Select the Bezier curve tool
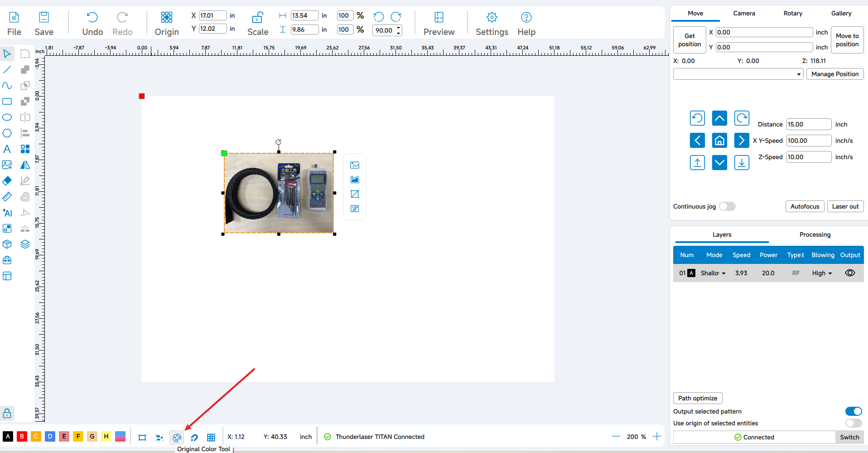This screenshot has height=453, width=868. click(7, 86)
